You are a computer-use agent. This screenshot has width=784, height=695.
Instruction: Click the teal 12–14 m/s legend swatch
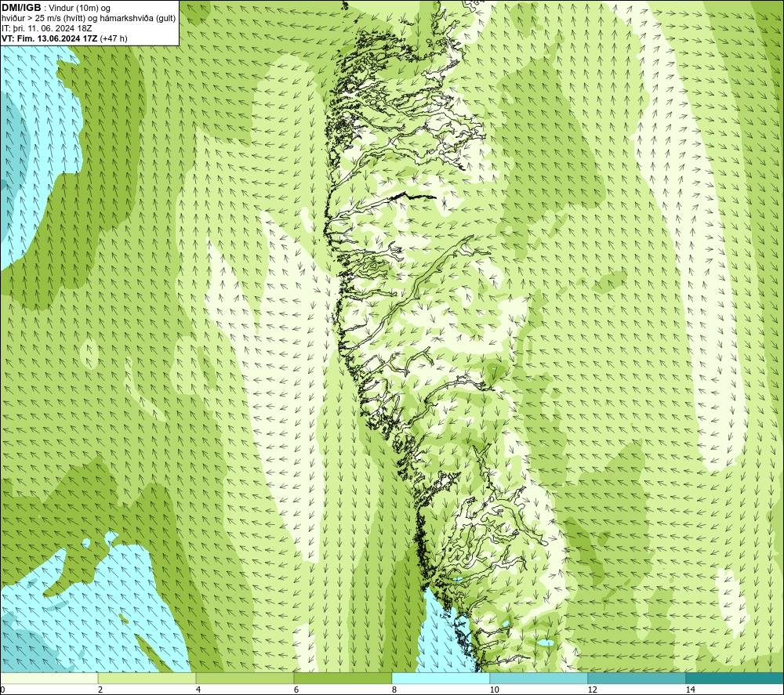pos(637,678)
